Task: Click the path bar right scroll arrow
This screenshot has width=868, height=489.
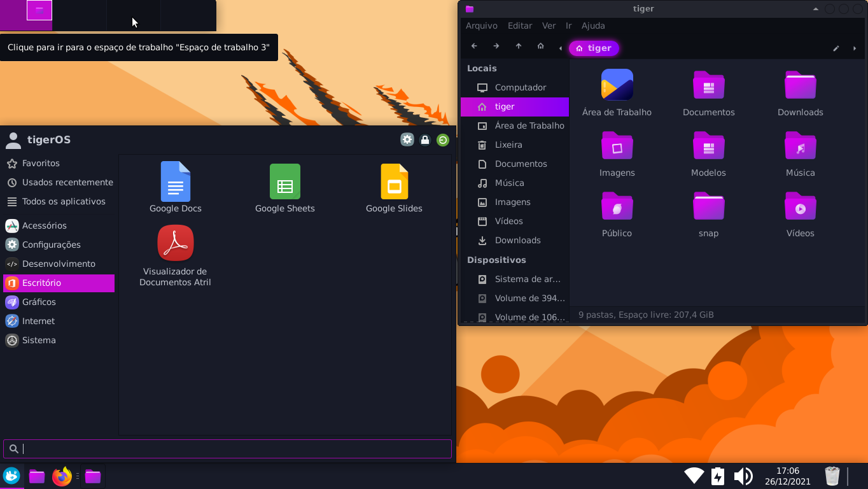Action: (855, 48)
